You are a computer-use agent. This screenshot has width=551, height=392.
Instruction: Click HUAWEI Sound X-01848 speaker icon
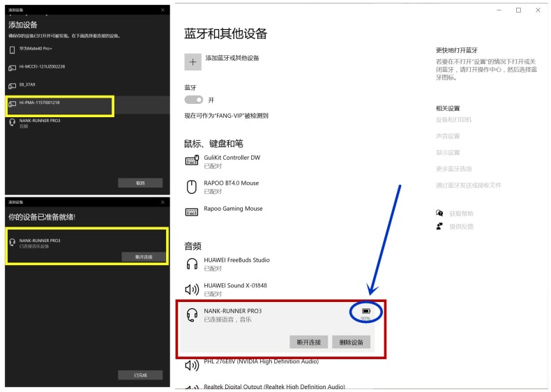point(192,289)
